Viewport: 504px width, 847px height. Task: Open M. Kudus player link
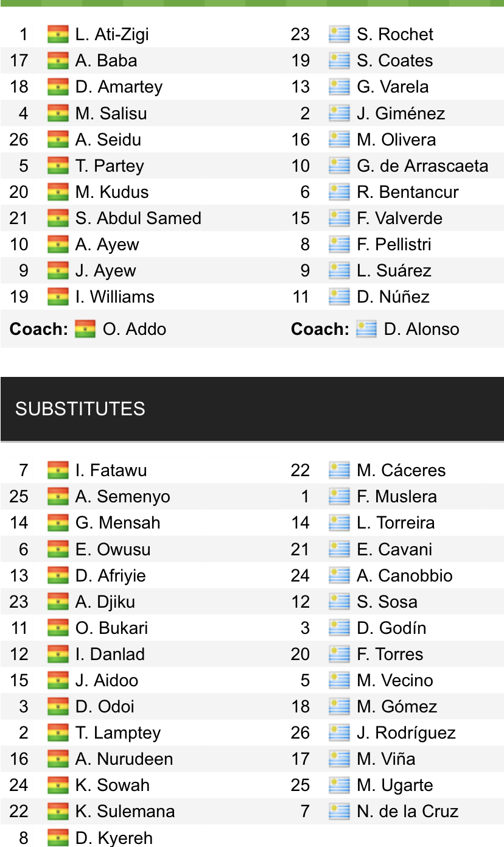111,192
